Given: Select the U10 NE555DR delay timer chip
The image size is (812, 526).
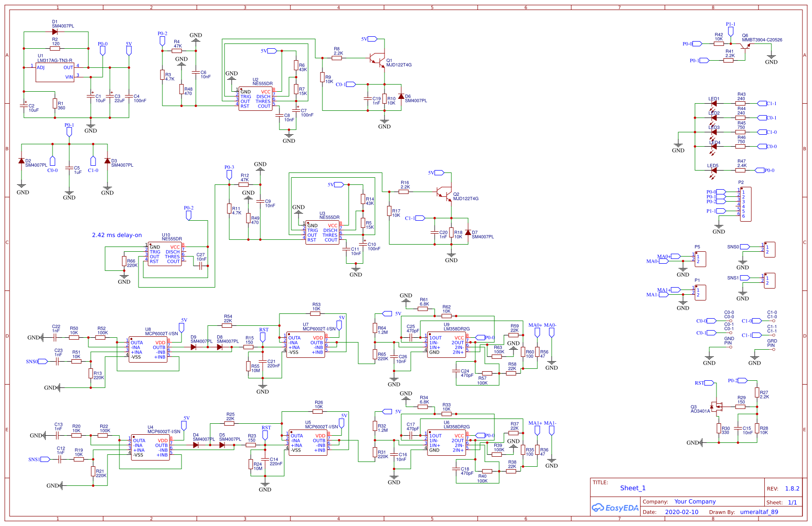Looking at the screenshot, I should click(x=165, y=254).
